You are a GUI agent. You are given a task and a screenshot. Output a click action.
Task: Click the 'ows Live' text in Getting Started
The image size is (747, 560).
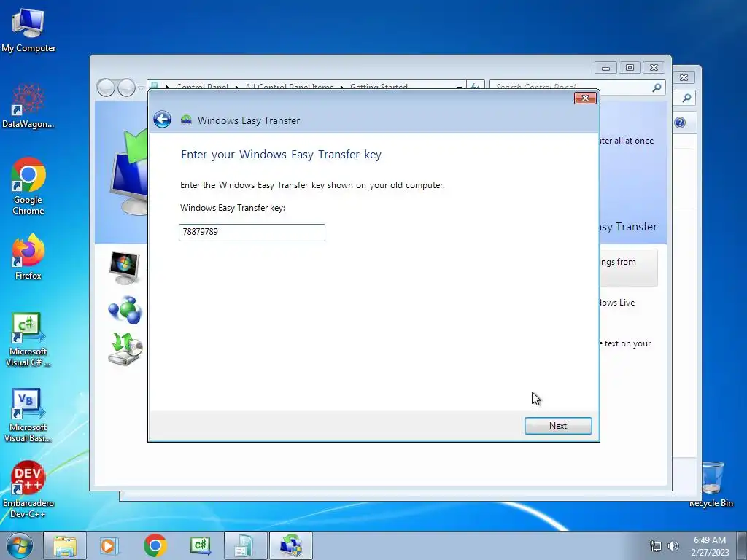click(617, 303)
